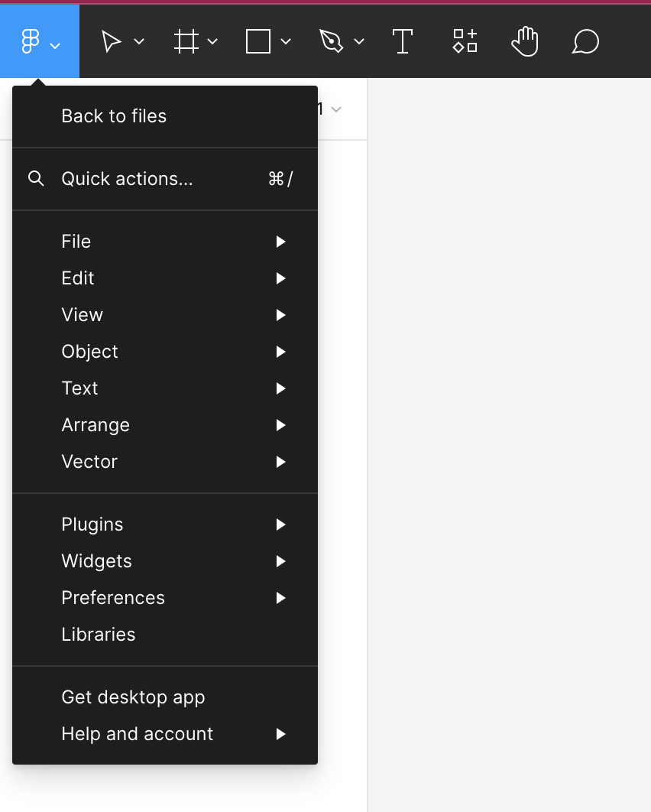Open the shape tools dropdown chevron

pyautogui.click(x=286, y=41)
